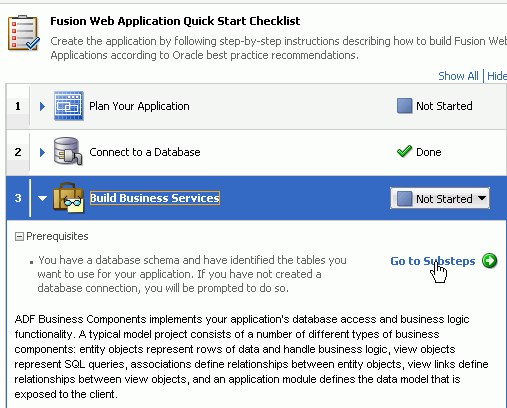Screen dimensions: 507x408
Task: Click the Plan Your Application blueprint icon
Action: 69,106
